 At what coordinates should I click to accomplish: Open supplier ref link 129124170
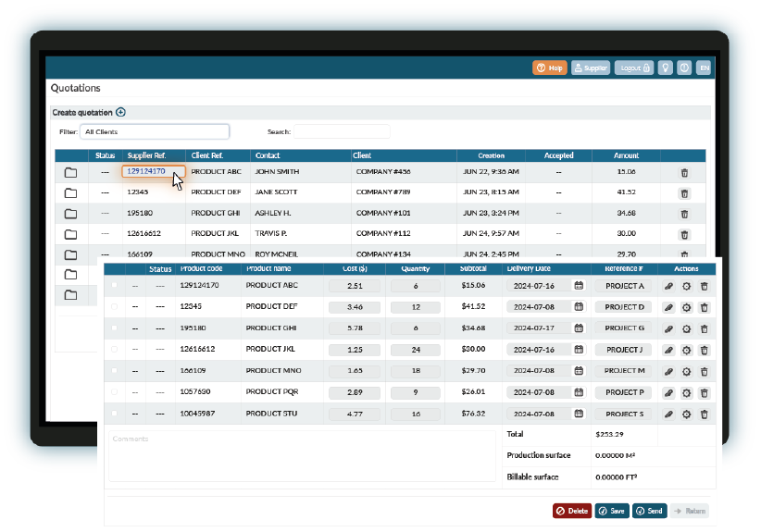point(146,171)
